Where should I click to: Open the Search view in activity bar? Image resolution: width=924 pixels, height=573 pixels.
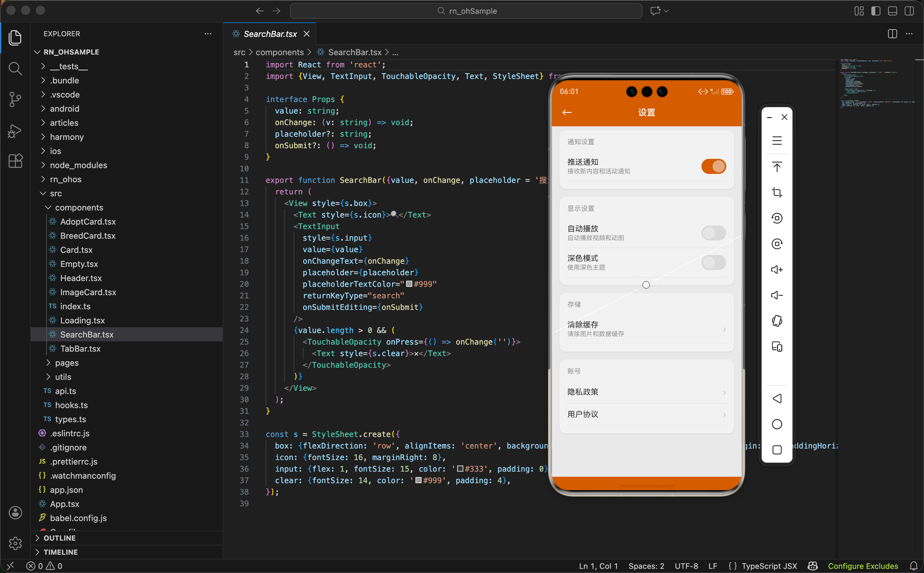(x=15, y=69)
